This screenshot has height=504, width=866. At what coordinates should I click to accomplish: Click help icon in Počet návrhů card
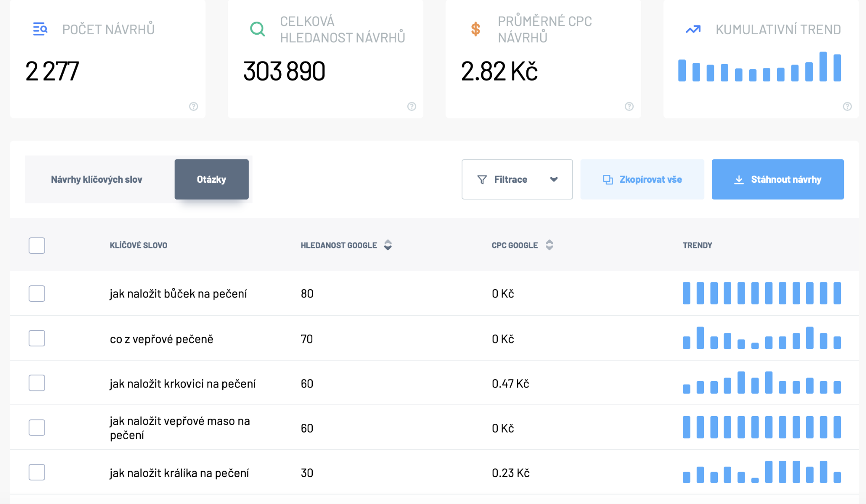[x=194, y=107]
